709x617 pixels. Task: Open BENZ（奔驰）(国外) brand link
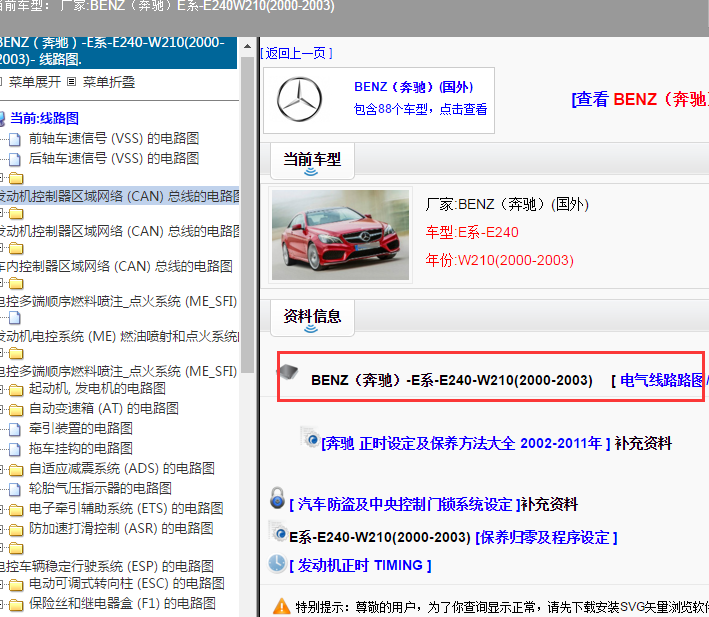414,87
